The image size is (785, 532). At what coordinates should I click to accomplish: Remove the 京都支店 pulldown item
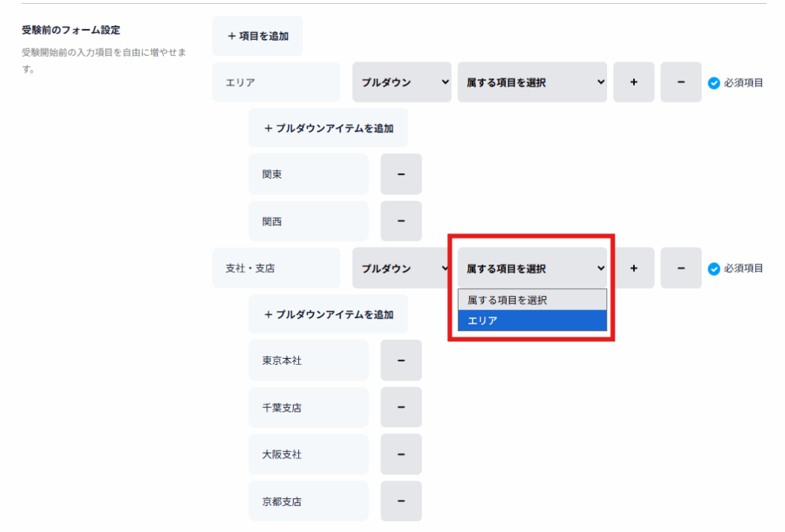point(401,502)
